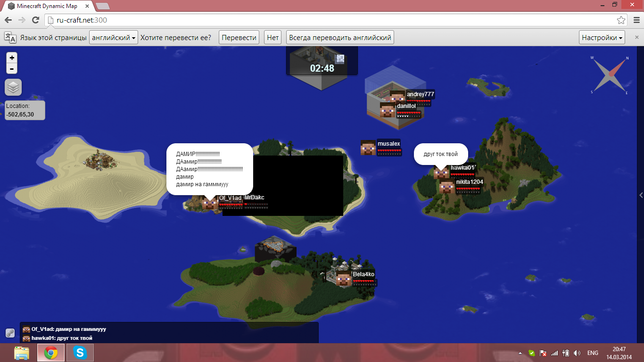Viewport: 644px width, 362px height.
Task: Click the nikita1204 player name label
Action: [470, 182]
